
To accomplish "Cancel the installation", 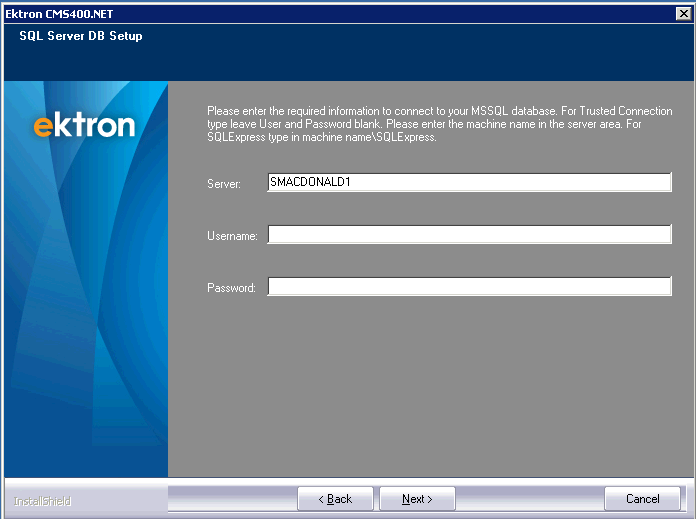I will (642, 499).
